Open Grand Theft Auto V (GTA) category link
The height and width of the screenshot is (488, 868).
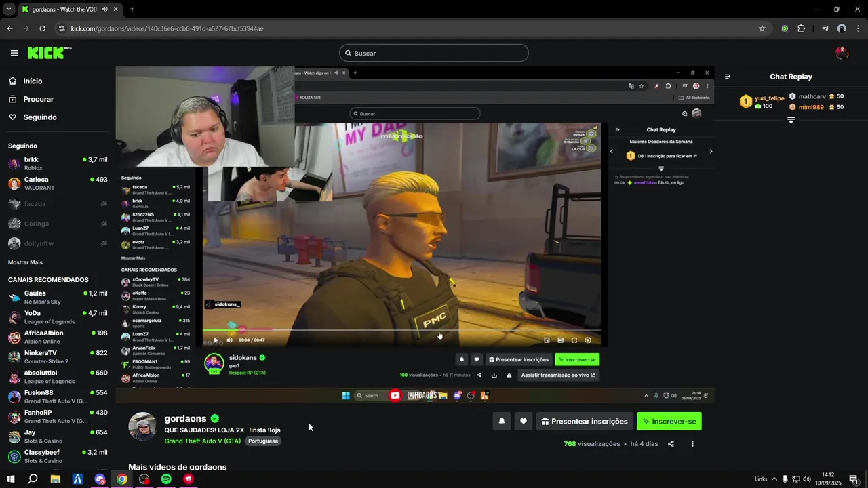coord(202,441)
